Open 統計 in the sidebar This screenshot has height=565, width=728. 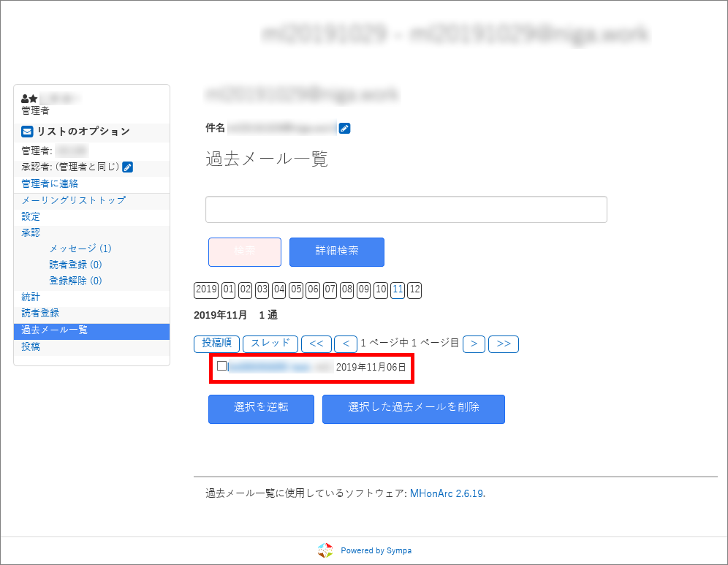31,297
